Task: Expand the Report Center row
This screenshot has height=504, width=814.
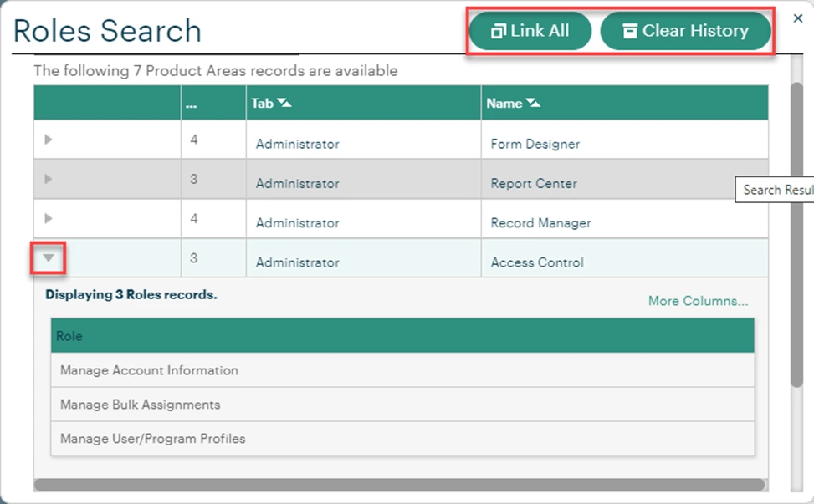Action: pos(49,179)
